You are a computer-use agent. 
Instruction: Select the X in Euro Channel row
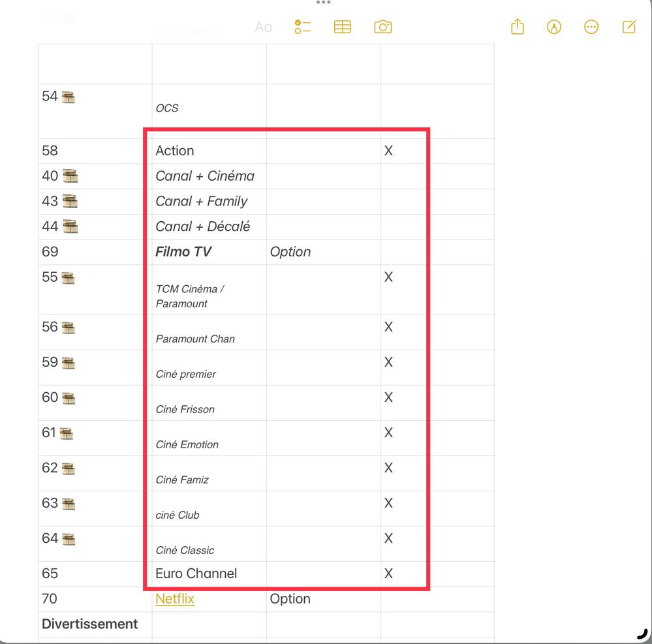point(388,574)
